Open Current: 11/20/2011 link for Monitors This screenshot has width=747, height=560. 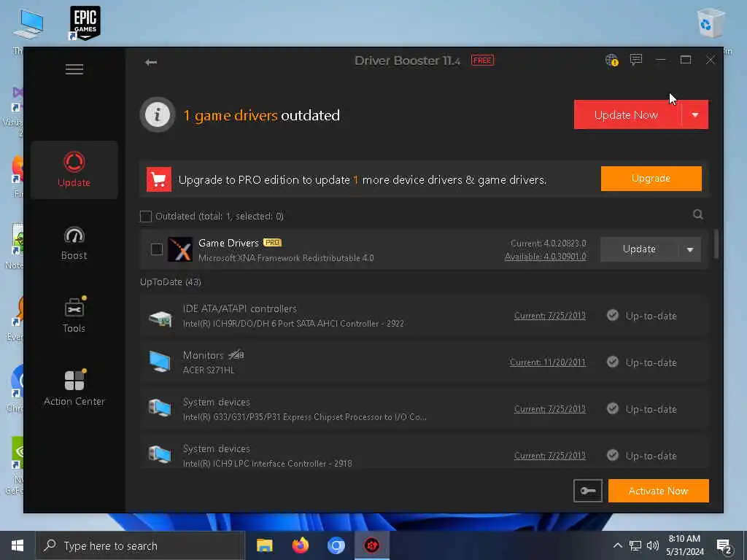click(547, 362)
